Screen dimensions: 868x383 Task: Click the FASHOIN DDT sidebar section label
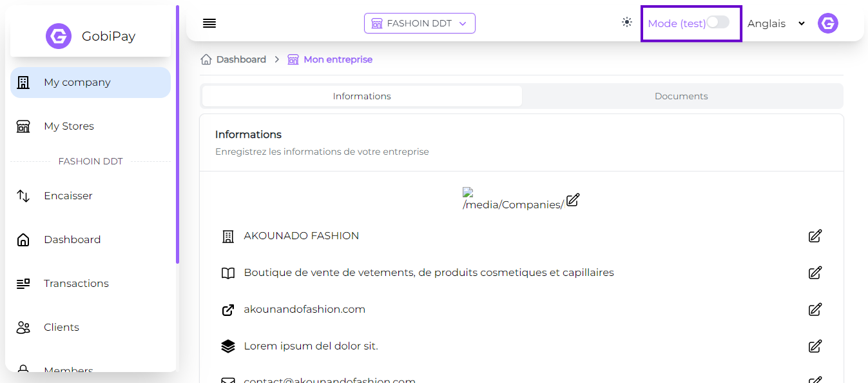point(90,161)
